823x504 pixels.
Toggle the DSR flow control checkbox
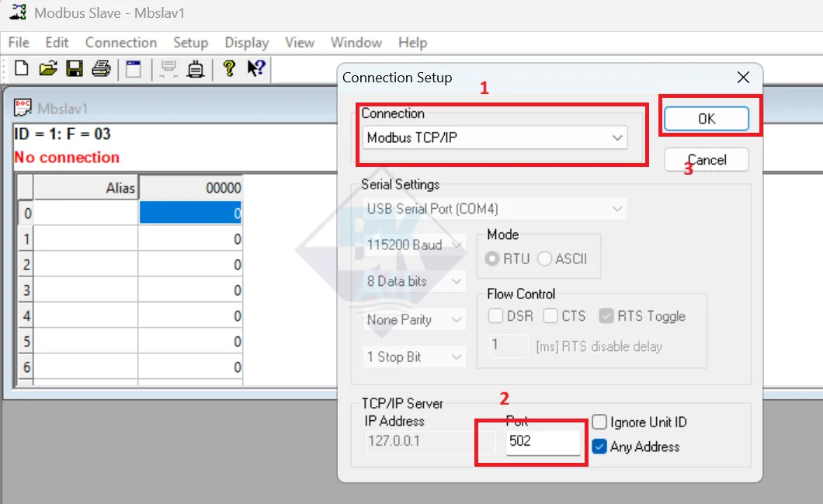pyautogui.click(x=495, y=316)
